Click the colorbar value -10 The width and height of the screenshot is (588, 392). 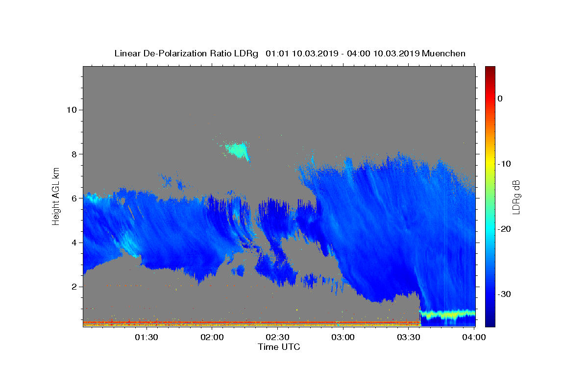(505, 164)
